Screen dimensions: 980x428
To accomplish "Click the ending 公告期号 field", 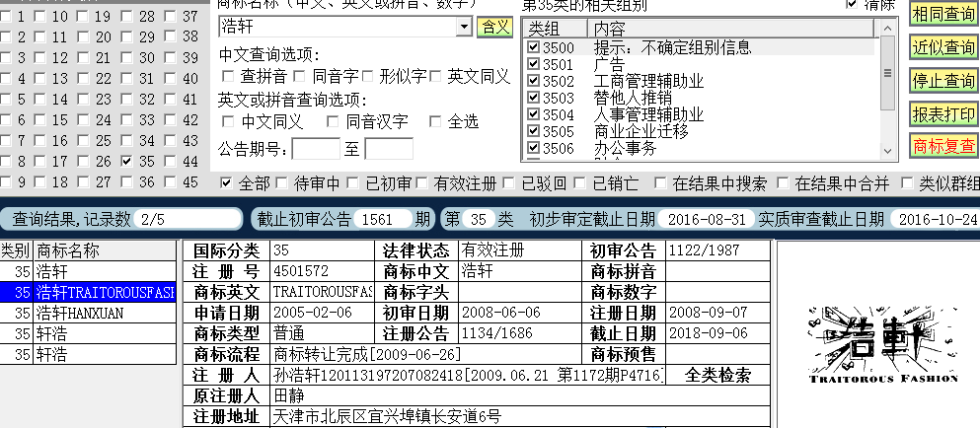I will point(389,149).
